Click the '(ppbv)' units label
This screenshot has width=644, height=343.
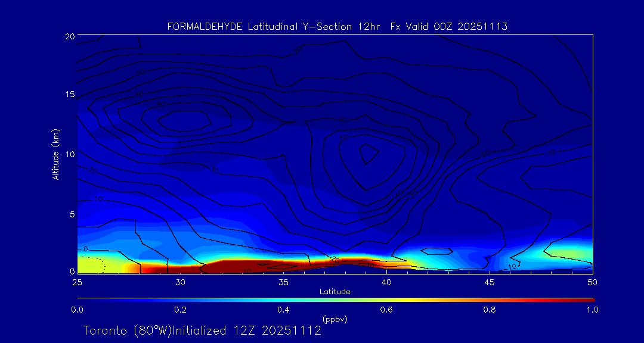coord(335,319)
